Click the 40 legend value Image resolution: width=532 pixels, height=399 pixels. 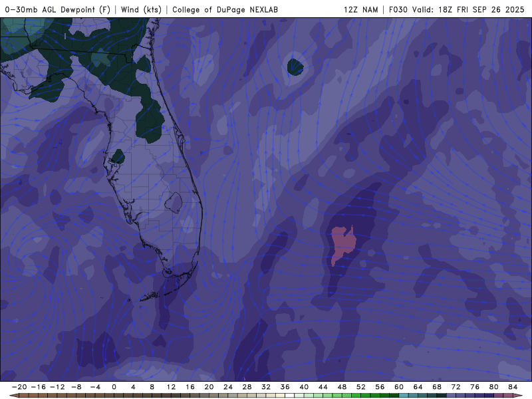tap(304, 387)
